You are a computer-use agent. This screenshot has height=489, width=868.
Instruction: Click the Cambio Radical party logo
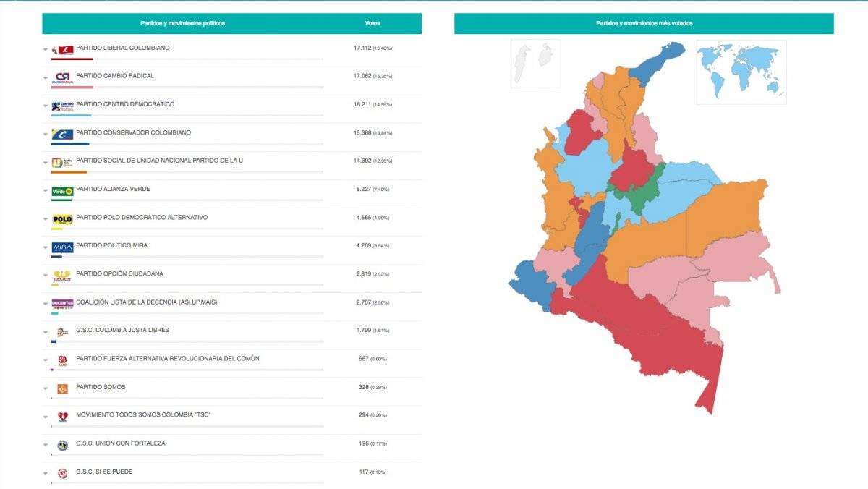tap(62, 77)
